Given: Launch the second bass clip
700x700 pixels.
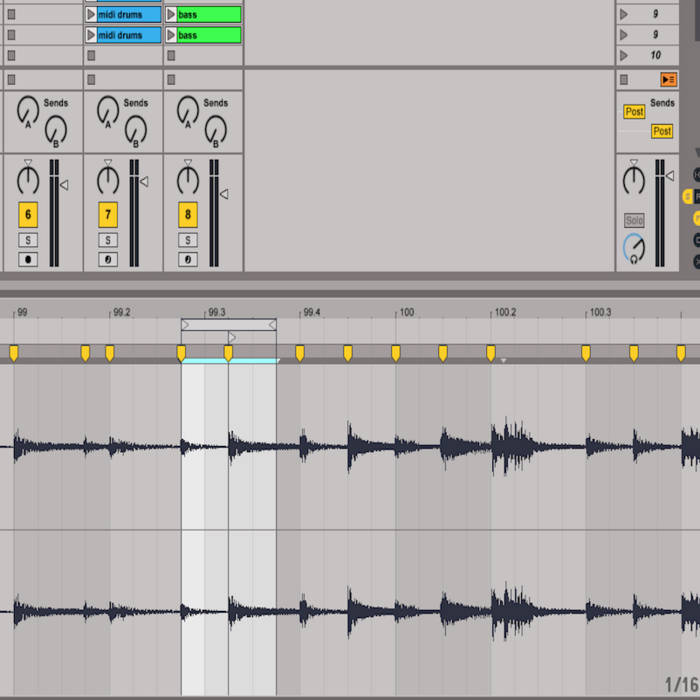Looking at the screenshot, I should 171,35.
